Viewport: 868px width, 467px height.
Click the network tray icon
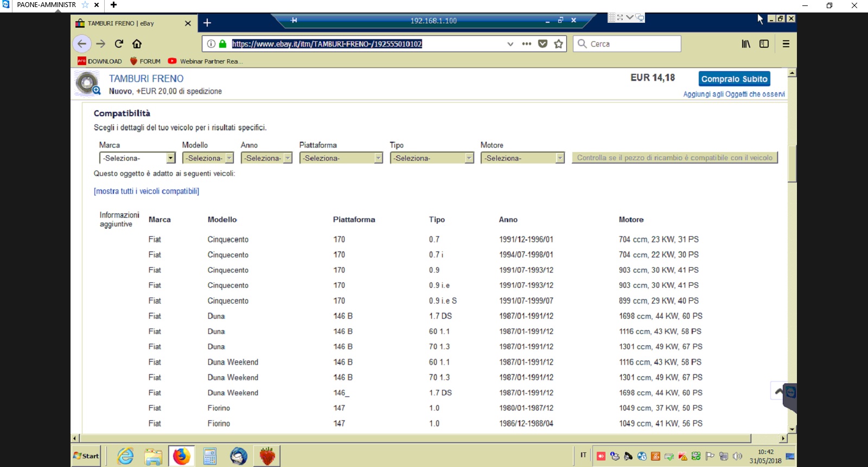724,456
